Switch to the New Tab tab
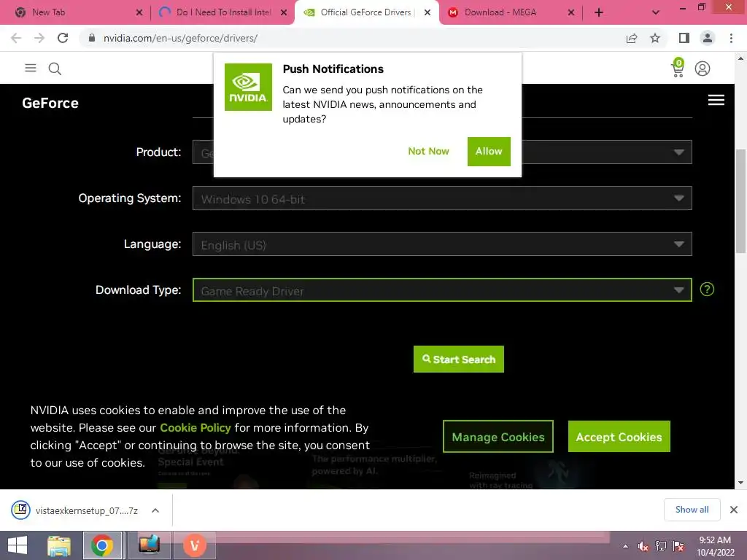Image resolution: width=747 pixels, height=560 pixels. click(x=49, y=12)
